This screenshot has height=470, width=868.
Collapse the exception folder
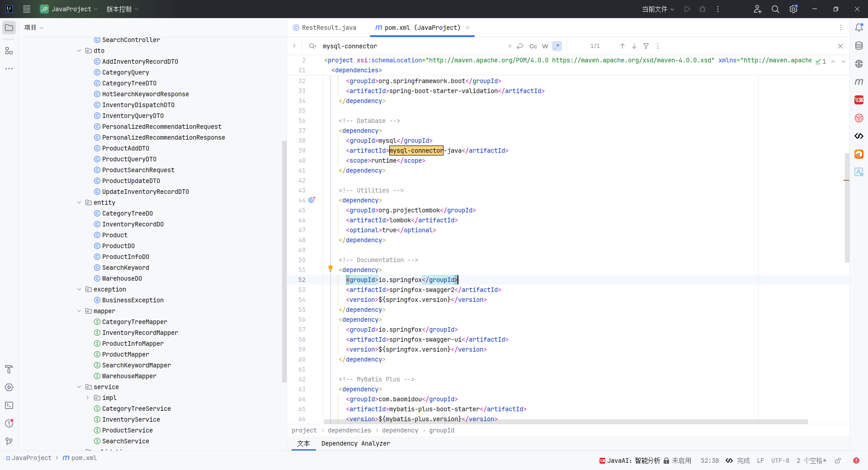tap(80, 289)
